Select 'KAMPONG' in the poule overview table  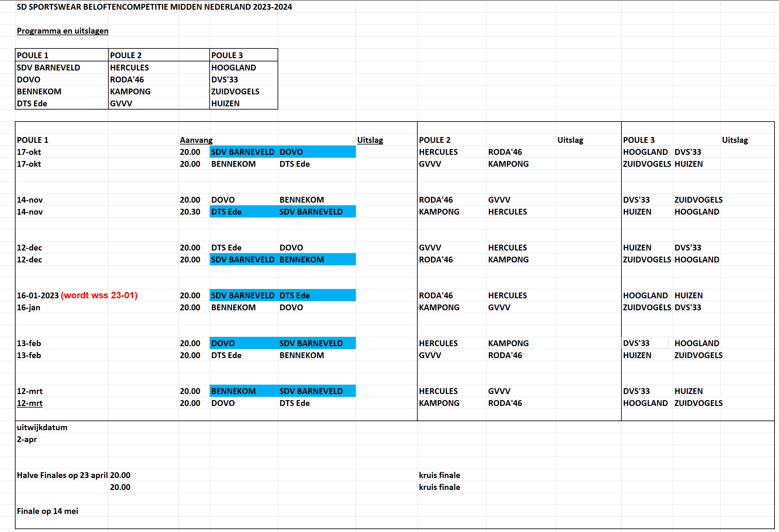pyautogui.click(x=130, y=91)
